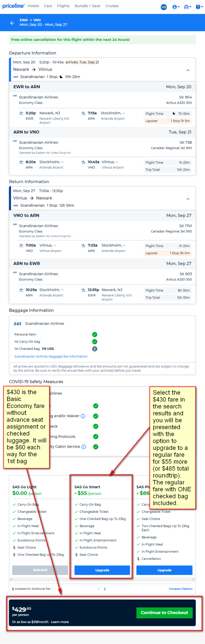
Task: Click the info icon beside Cabin Service
Action: pyautogui.click(x=84, y=447)
